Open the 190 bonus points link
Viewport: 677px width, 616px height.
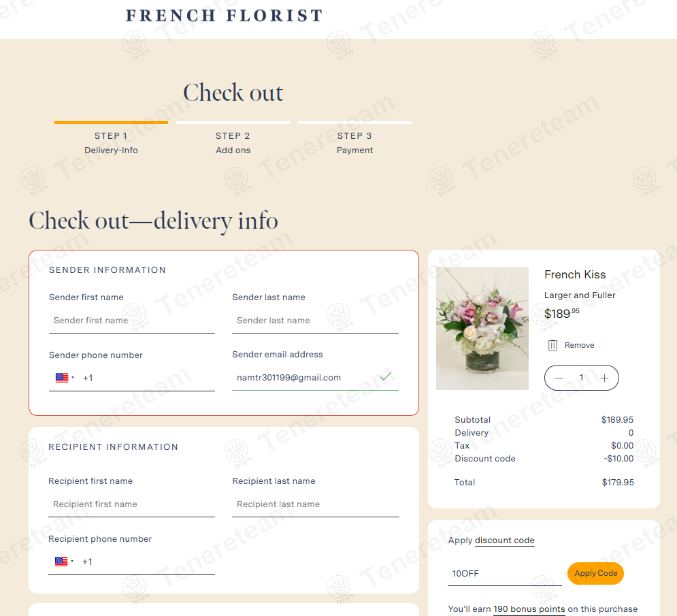(529, 609)
